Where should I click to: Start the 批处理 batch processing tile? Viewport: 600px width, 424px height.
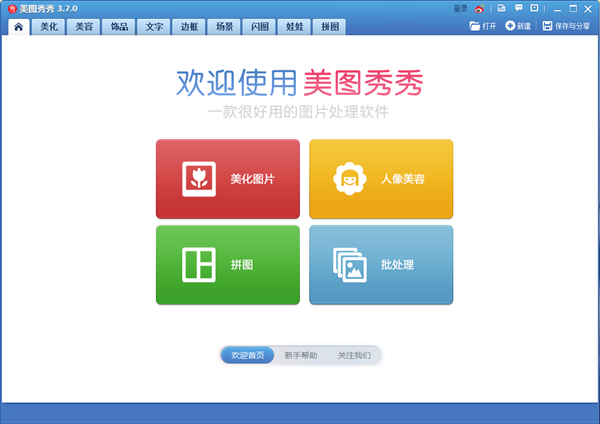pos(380,265)
